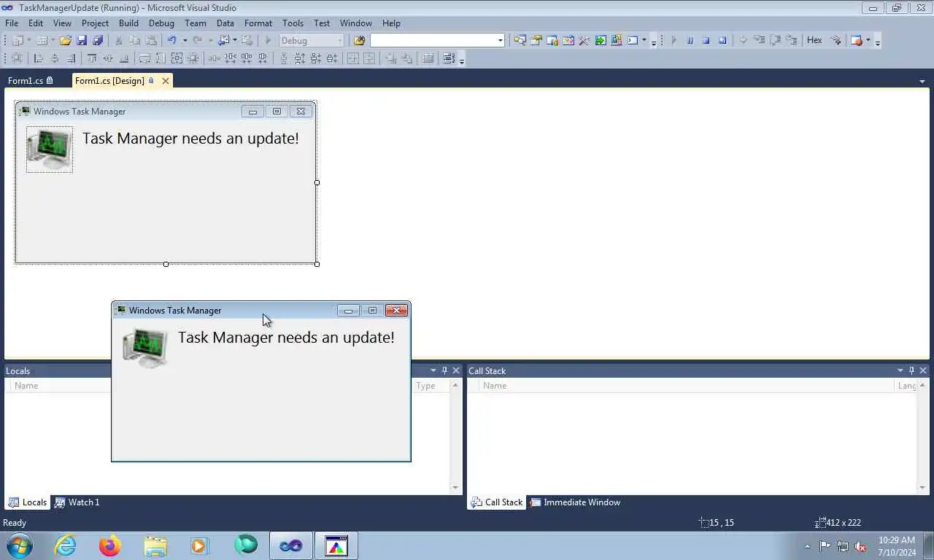Select the PictureBox in the form designer
Viewport: 934px width, 560px height.
point(50,149)
